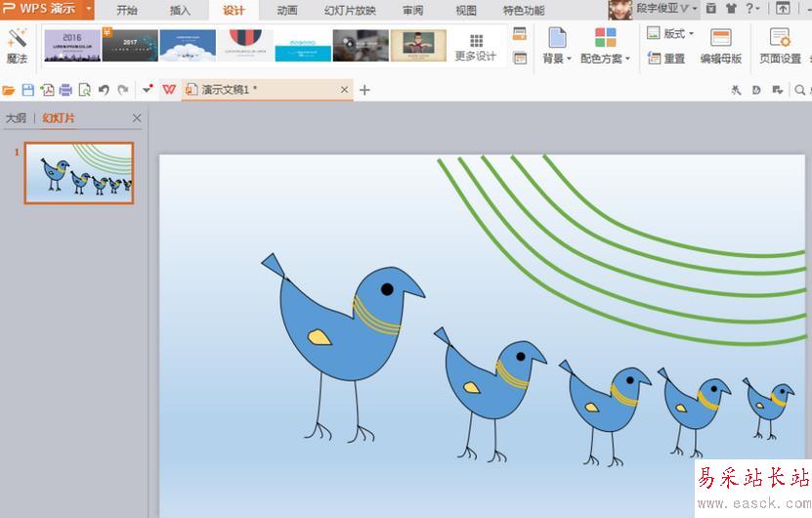This screenshot has height=518, width=812.
Task: Redo the last undone action
Action: click(x=123, y=90)
